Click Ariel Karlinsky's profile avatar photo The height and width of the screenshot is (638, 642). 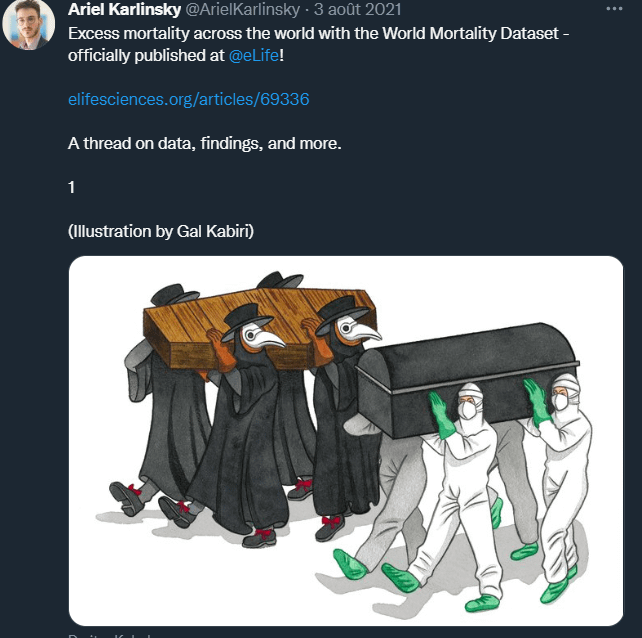point(29,25)
